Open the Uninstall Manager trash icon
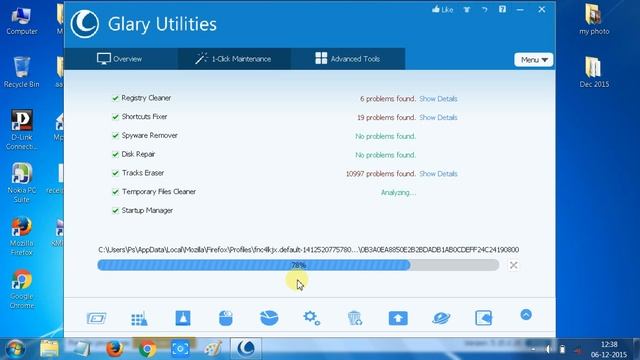The image size is (640, 360). [x=355, y=318]
